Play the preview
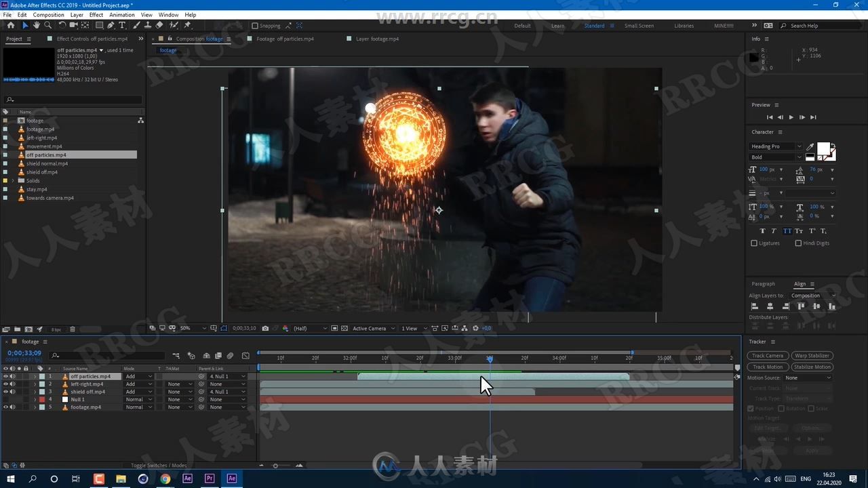868x488 pixels. coord(791,117)
